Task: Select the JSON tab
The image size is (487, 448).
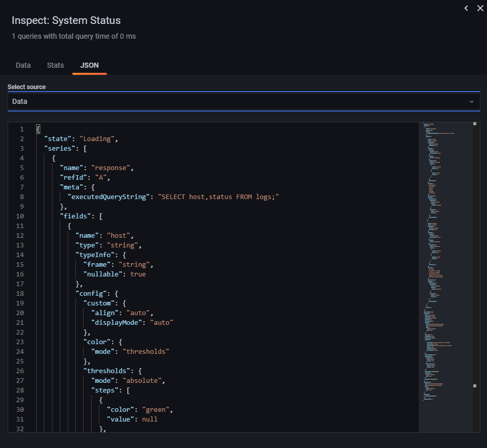Action: coord(90,65)
